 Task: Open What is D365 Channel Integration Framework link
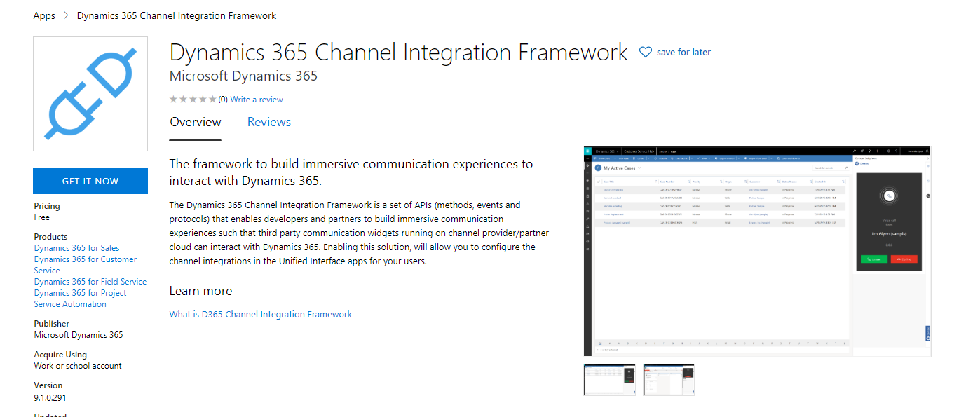point(261,315)
